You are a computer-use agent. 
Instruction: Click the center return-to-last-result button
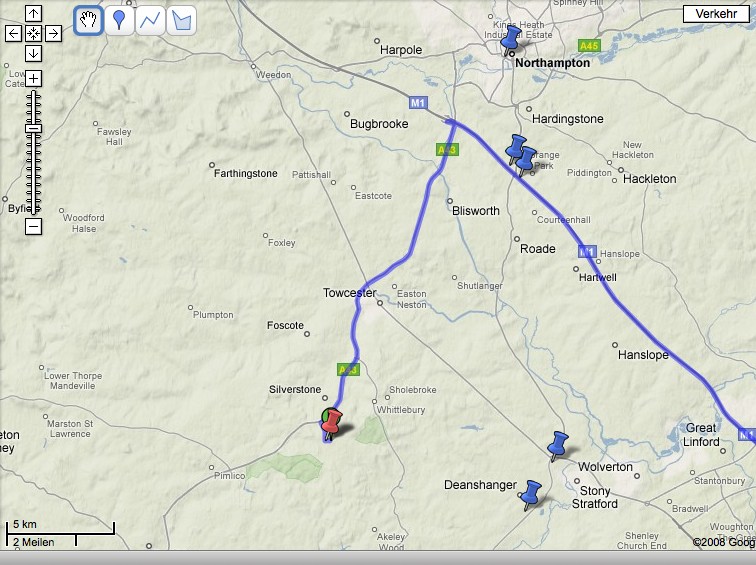pos(33,33)
